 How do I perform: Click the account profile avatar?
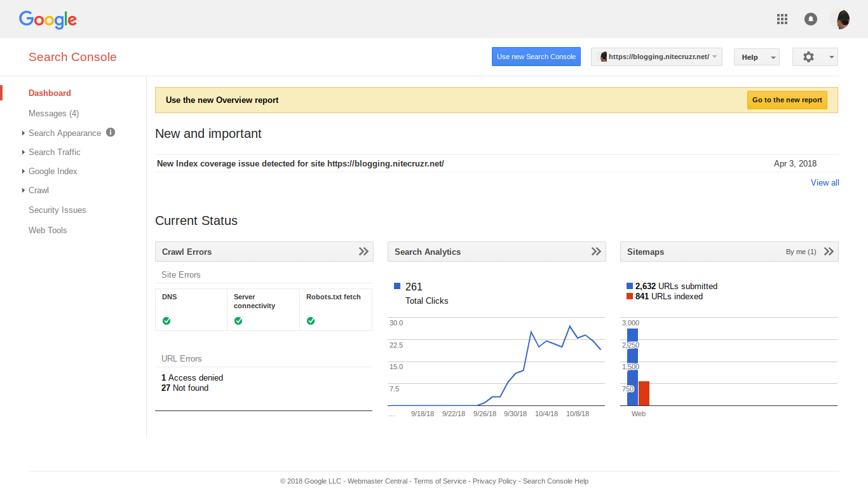(x=839, y=19)
